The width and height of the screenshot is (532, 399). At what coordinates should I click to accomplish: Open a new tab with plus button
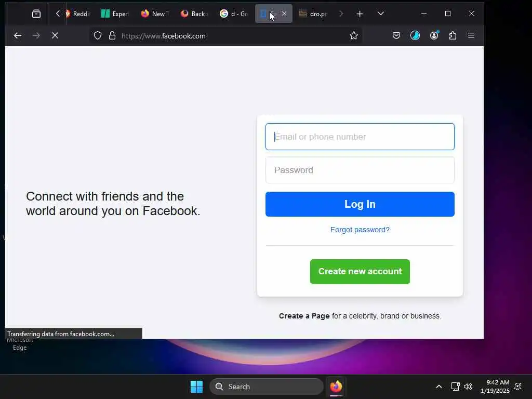click(x=360, y=14)
